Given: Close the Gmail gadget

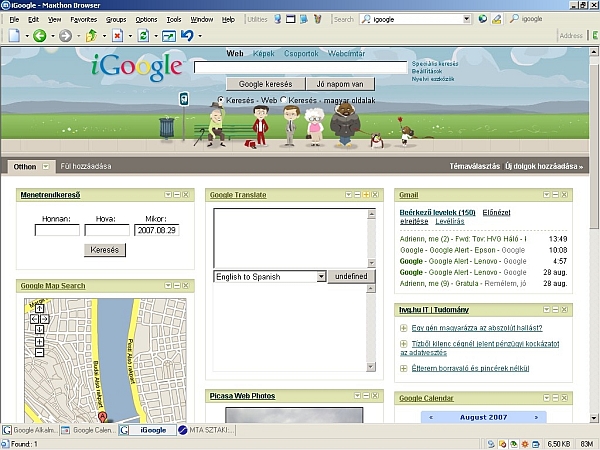Looking at the screenshot, I should click(564, 195).
